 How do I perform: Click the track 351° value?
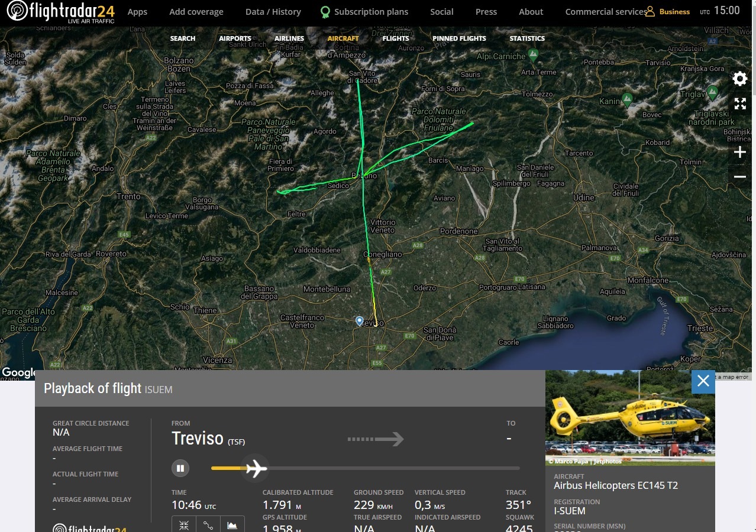[x=518, y=505]
